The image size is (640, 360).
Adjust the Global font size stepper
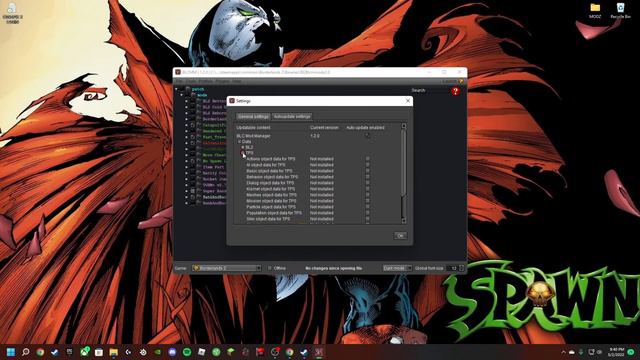pos(462,268)
